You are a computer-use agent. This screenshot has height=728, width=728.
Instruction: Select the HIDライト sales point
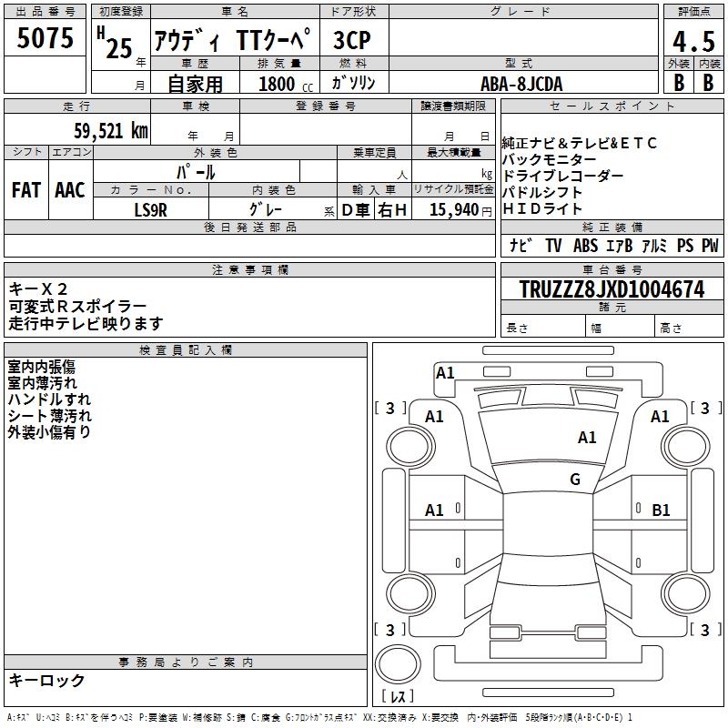[x=542, y=208]
